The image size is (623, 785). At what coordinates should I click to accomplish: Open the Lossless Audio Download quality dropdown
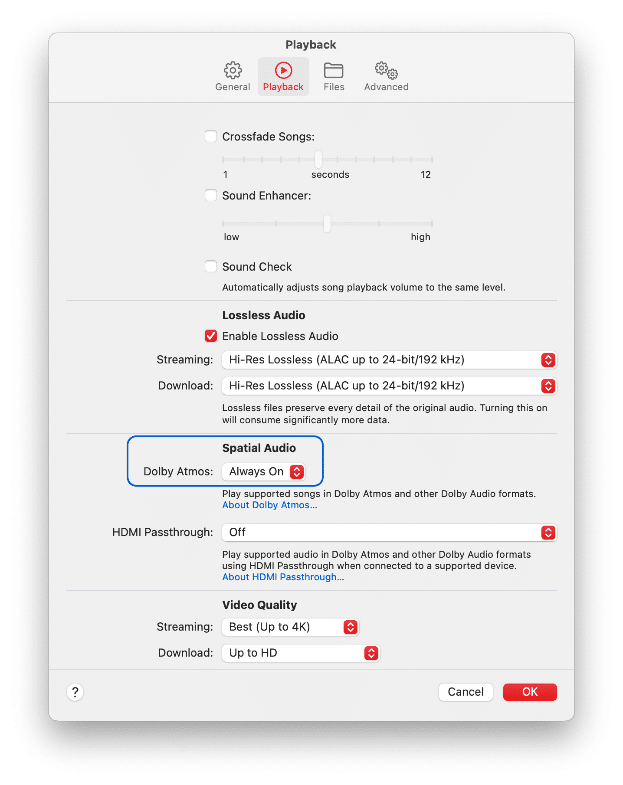389,385
